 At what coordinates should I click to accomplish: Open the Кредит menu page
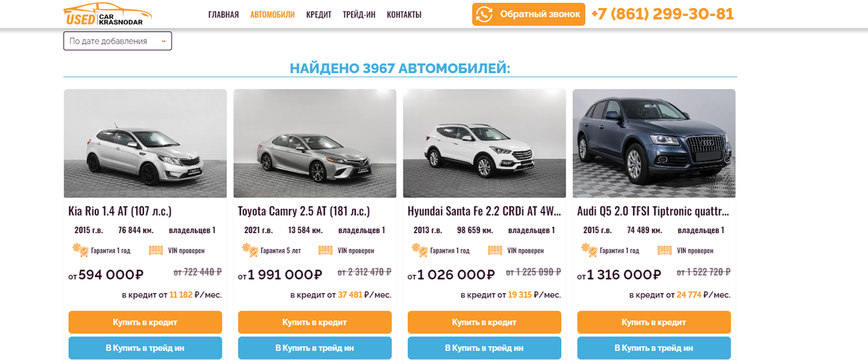click(319, 14)
